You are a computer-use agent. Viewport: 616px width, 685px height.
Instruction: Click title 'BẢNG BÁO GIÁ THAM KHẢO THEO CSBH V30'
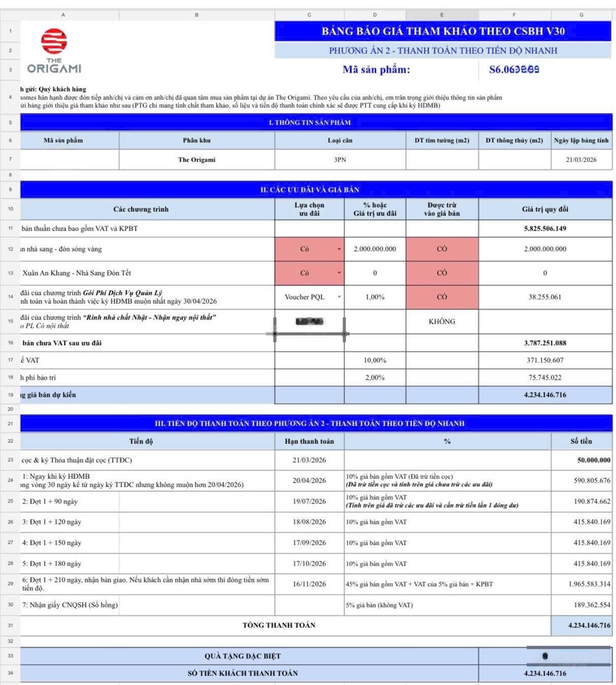pos(443,31)
